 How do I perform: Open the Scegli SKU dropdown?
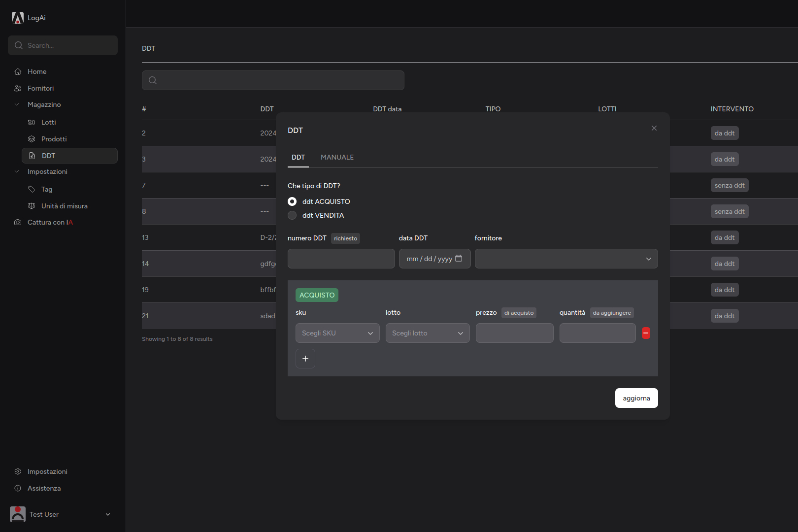point(337,333)
